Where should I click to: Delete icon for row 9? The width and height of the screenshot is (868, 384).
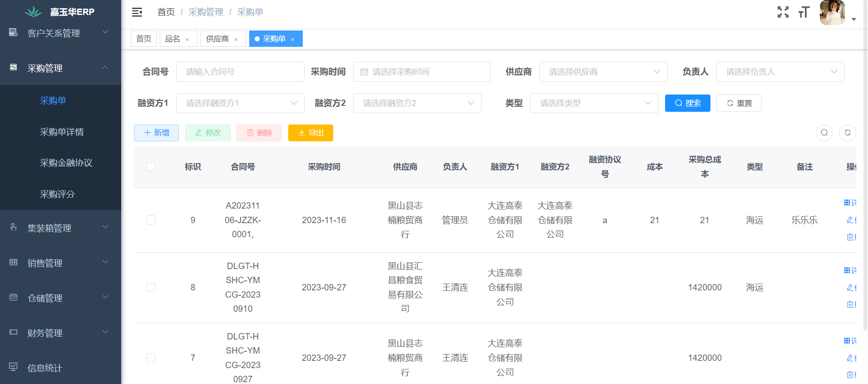click(x=851, y=237)
